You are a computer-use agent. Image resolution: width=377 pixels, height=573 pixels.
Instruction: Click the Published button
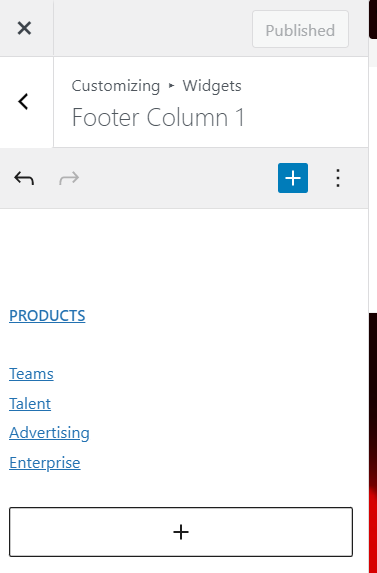(300, 29)
